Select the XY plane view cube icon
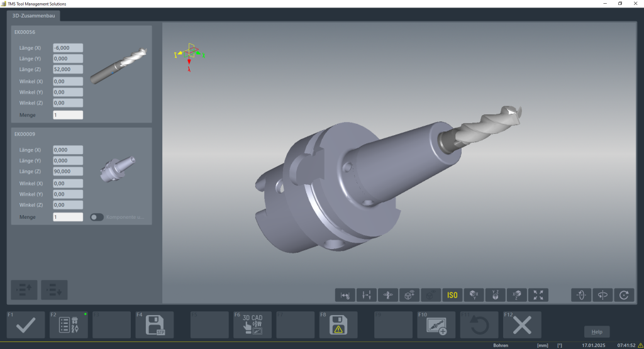The image size is (644, 349). (x=474, y=294)
